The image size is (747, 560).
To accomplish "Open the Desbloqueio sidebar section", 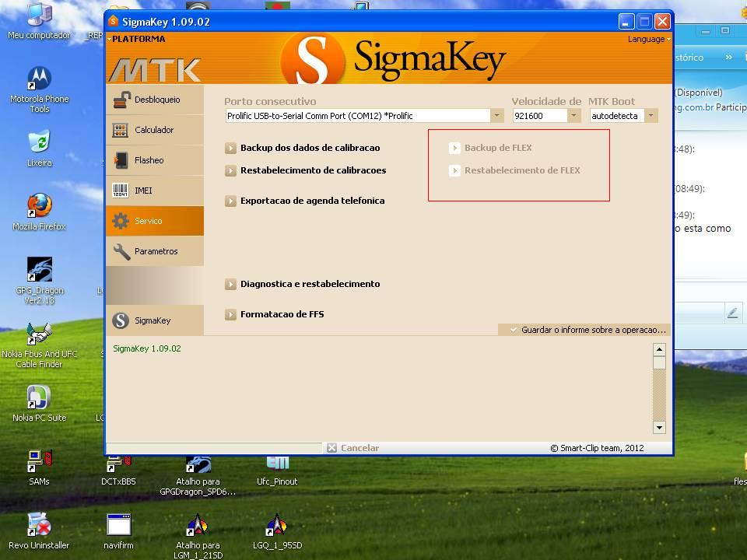I will tap(155, 100).
